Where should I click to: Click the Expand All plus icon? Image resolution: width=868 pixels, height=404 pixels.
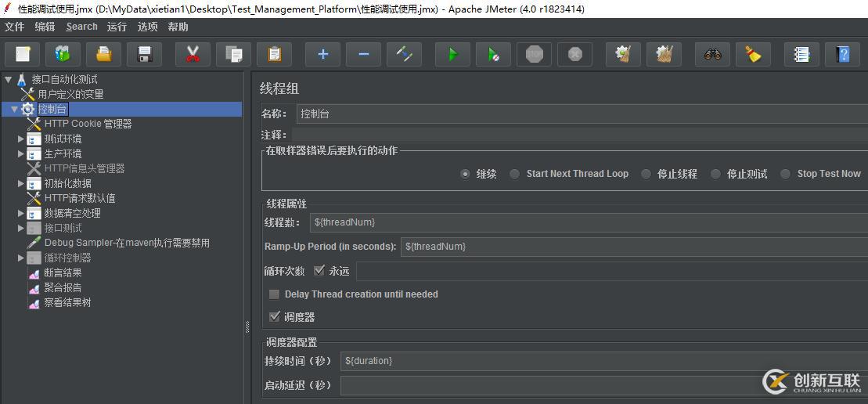[322, 54]
